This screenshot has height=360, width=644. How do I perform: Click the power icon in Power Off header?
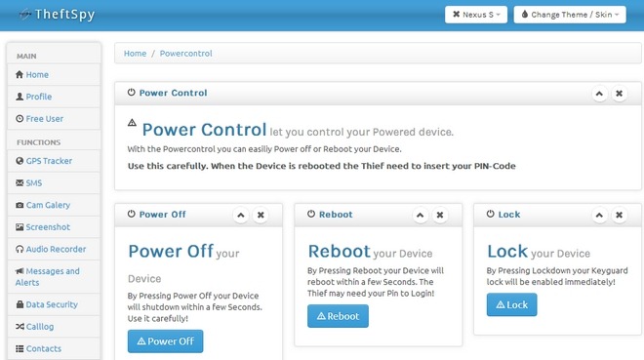[x=132, y=214]
